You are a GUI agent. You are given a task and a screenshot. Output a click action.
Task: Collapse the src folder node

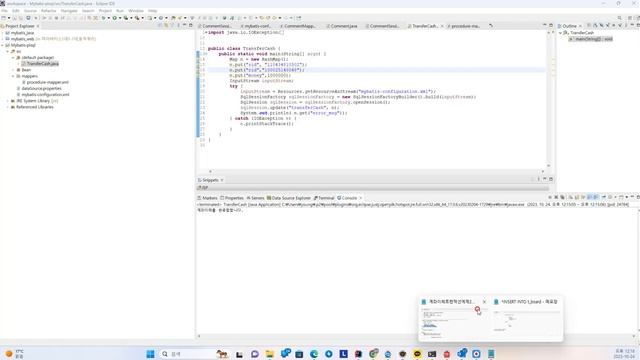pyautogui.click(x=8, y=51)
